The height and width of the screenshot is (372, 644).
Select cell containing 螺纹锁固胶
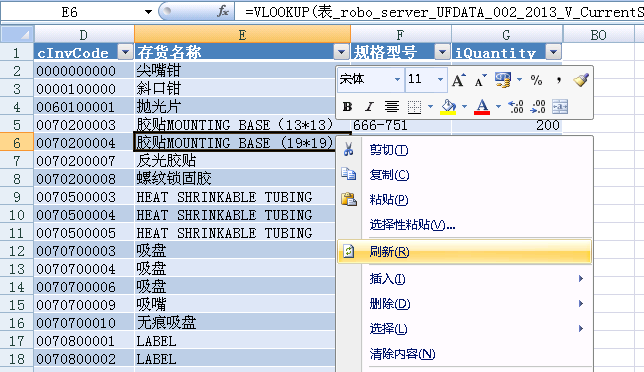[235, 179]
